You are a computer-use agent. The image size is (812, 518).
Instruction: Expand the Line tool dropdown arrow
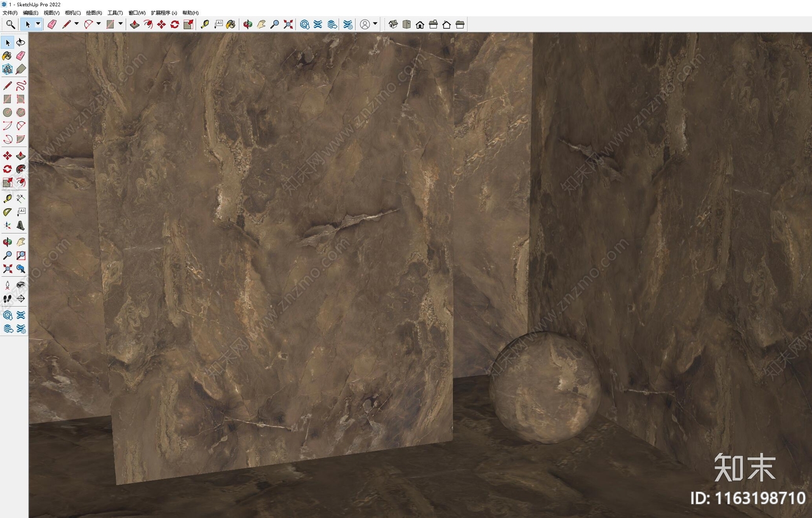(77, 24)
